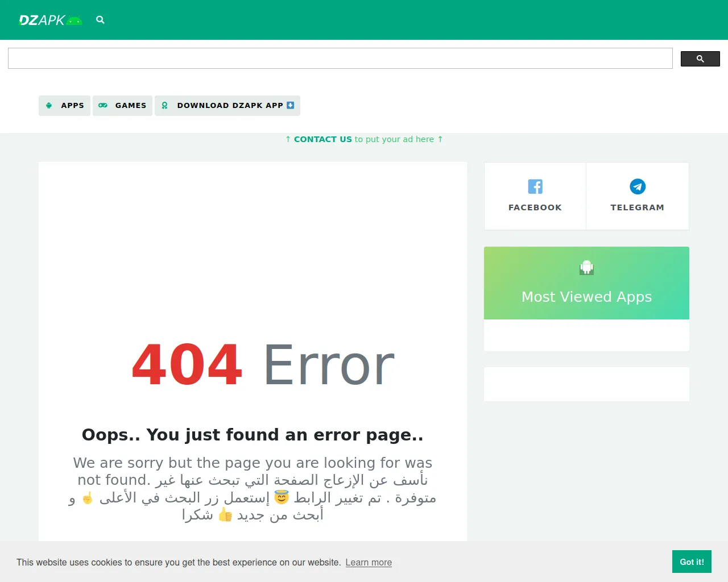The height and width of the screenshot is (582, 728).
Task: Click the Telegram paper-plane icon
Action: pos(638,186)
